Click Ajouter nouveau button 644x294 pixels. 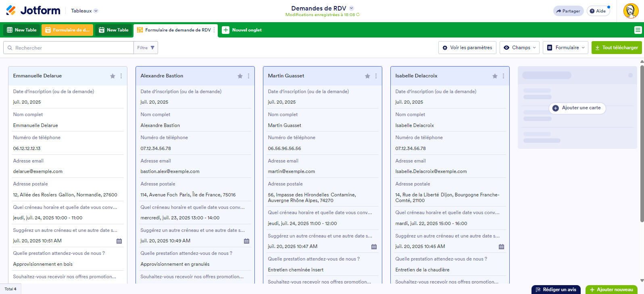pyautogui.click(x=611, y=290)
